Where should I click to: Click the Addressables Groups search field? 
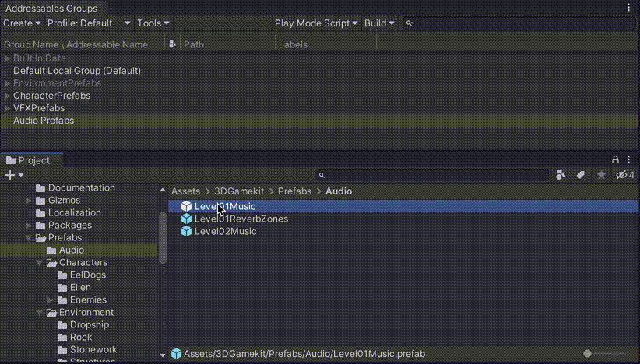click(520, 23)
